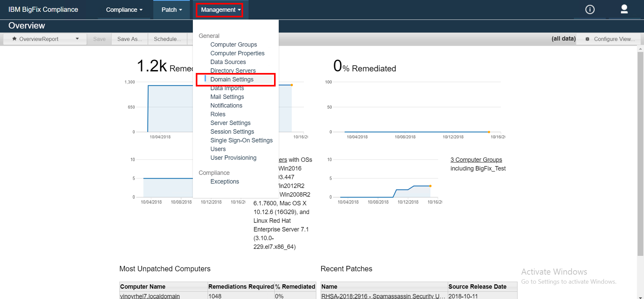Select Computer Properties menu item
The image size is (644, 299).
coord(237,53)
